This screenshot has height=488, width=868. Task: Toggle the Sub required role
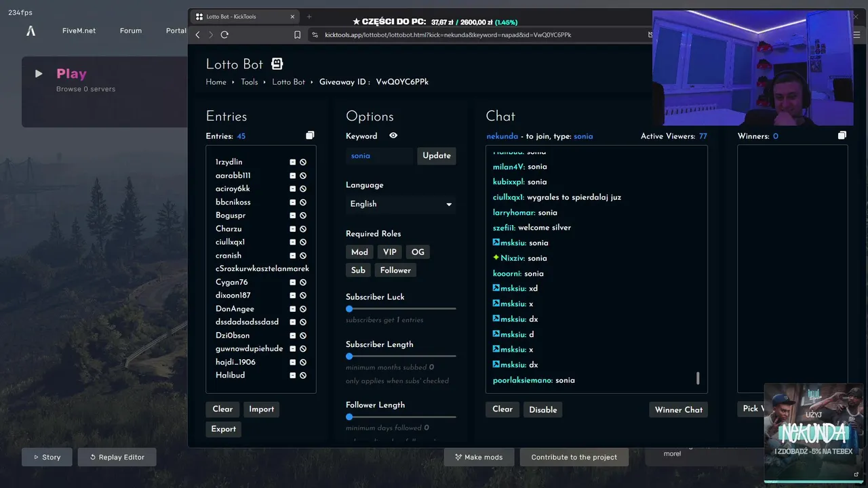click(358, 270)
